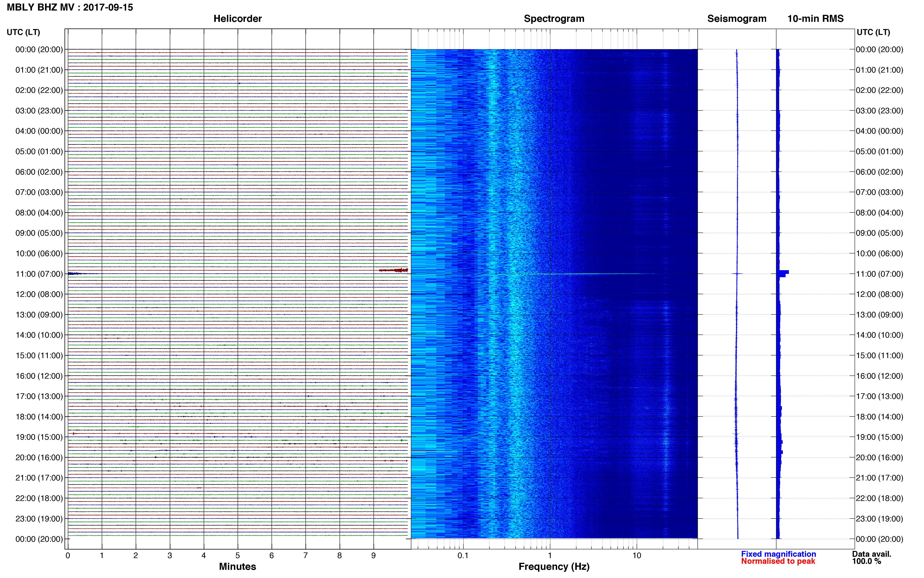Click the "10" tick label on the frequency axis

click(x=637, y=555)
